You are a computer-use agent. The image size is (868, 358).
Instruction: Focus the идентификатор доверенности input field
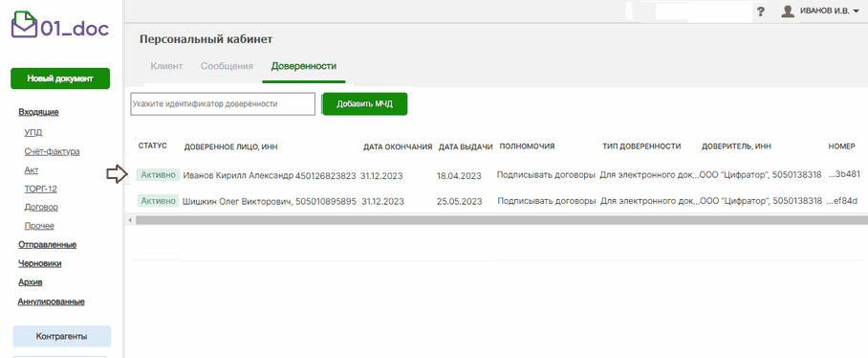coord(223,103)
